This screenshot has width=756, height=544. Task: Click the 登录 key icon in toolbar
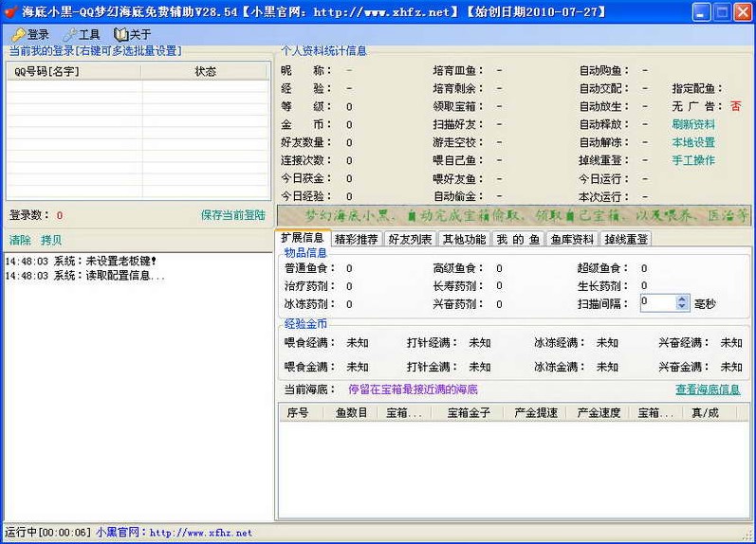pos(18,34)
